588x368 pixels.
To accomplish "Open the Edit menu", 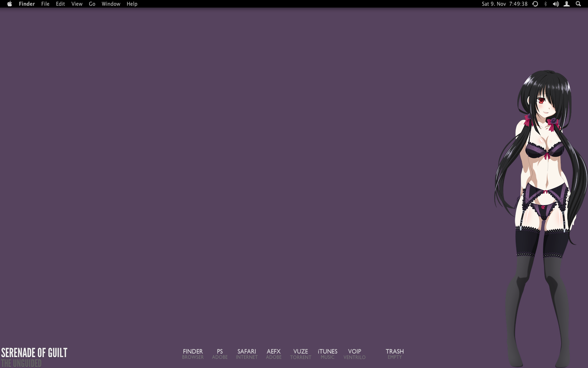I will pos(60,4).
